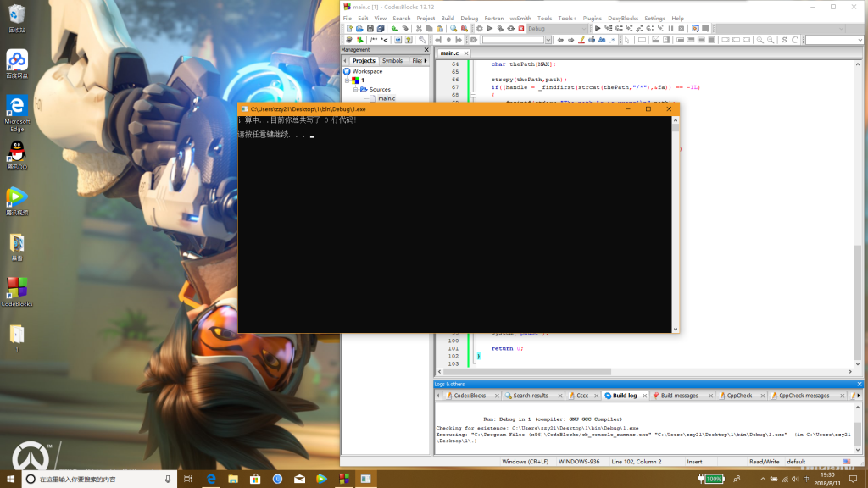Click the red highlight marker icon
Screen dimensions: 868x488
click(x=581, y=40)
